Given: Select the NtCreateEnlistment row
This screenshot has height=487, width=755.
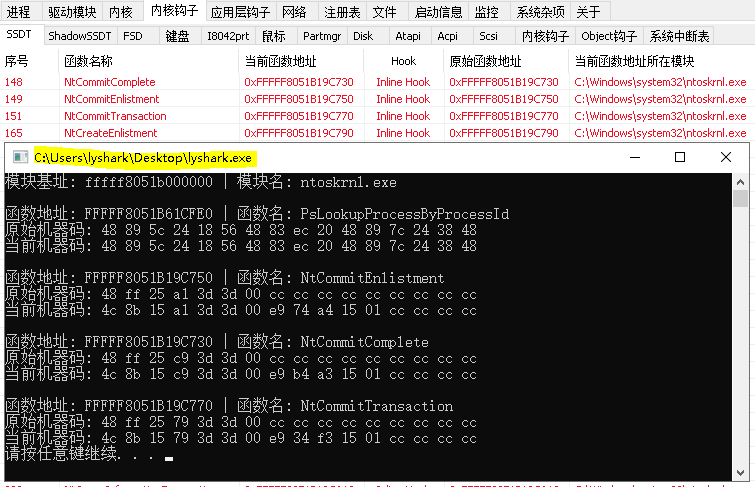Looking at the screenshot, I should (x=376, y=133).
